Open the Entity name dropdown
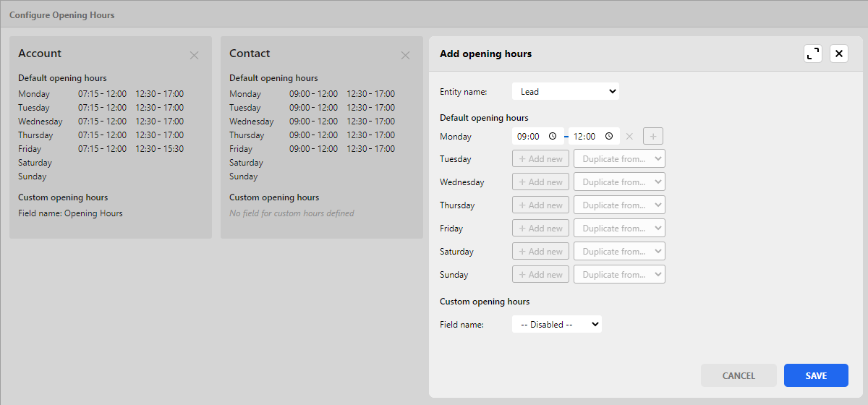Viewport: 868px width, 405px height. click(566, 92)
